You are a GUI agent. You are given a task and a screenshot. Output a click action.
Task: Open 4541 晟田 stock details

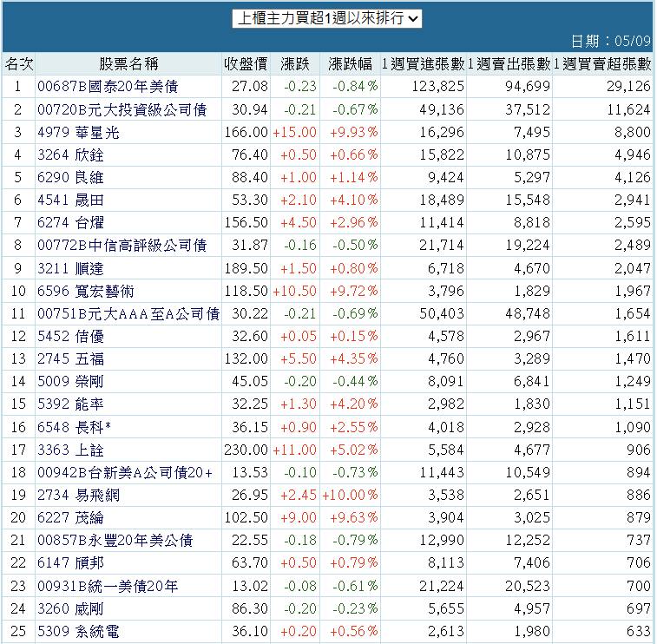(70, 200)
